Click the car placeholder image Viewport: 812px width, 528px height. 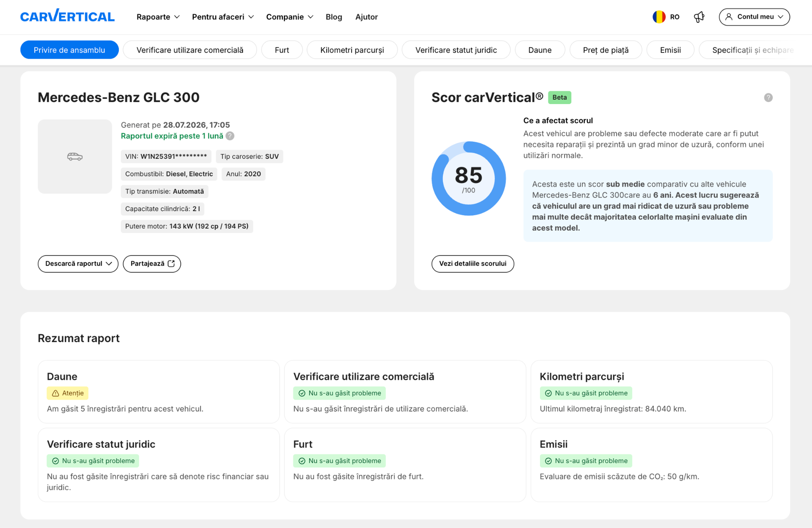click(75, 156)
